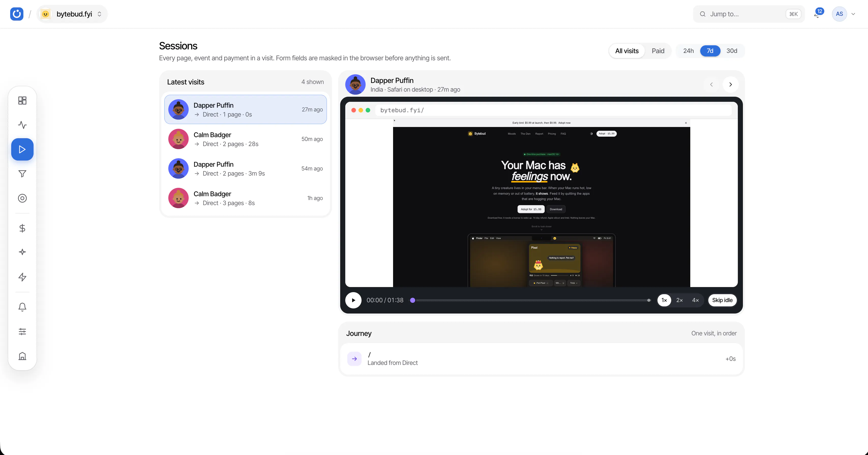Focus the Jump to search field
Screen dimensions: 868x455
[749, 14]
